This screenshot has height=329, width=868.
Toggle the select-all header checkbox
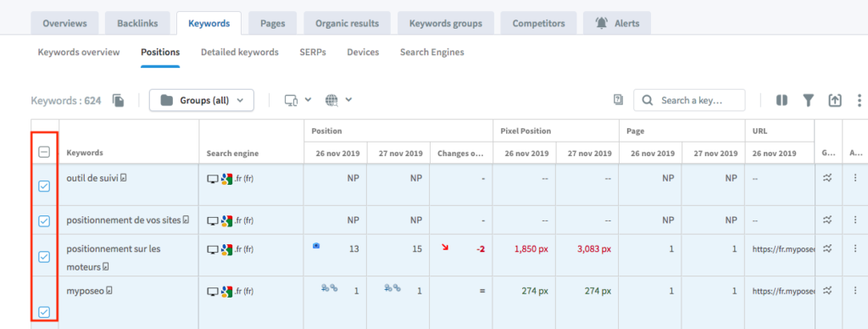[44, 153]
